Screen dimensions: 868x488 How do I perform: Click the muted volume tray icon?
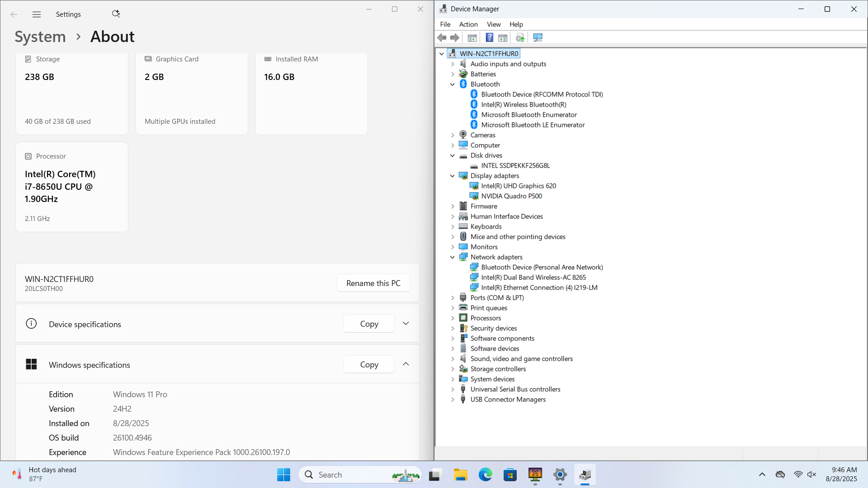click(x=811, y=474)
